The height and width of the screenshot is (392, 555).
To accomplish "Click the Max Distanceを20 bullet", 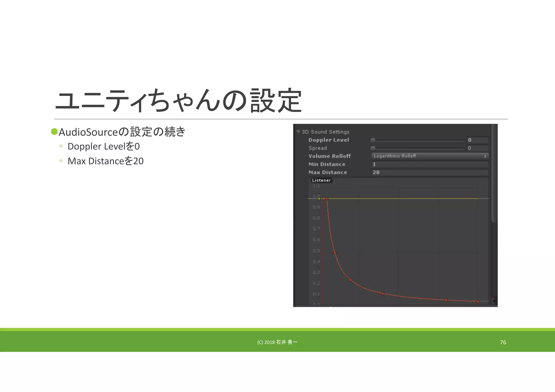I will coord(106,161).
